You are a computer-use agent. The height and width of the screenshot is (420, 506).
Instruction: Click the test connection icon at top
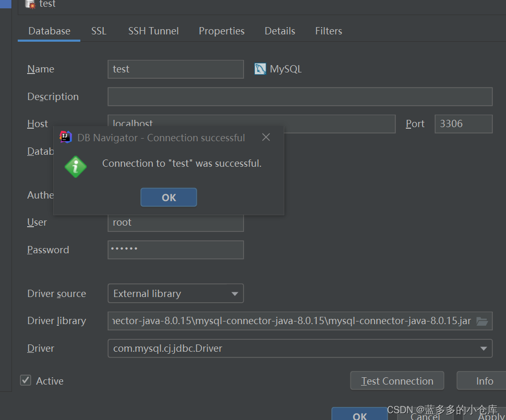(x=30, y=4)
